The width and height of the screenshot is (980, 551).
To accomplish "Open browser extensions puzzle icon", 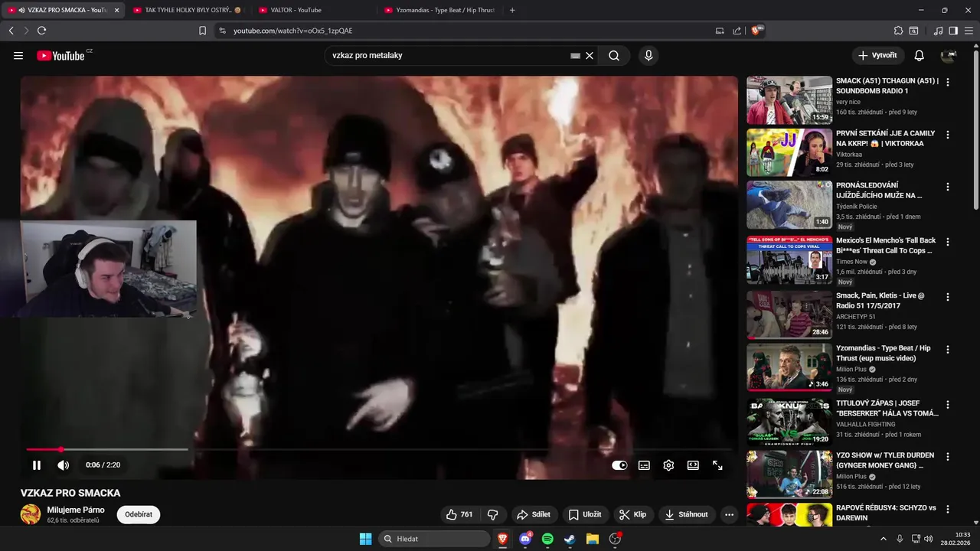I will click(x=898, y=31).
